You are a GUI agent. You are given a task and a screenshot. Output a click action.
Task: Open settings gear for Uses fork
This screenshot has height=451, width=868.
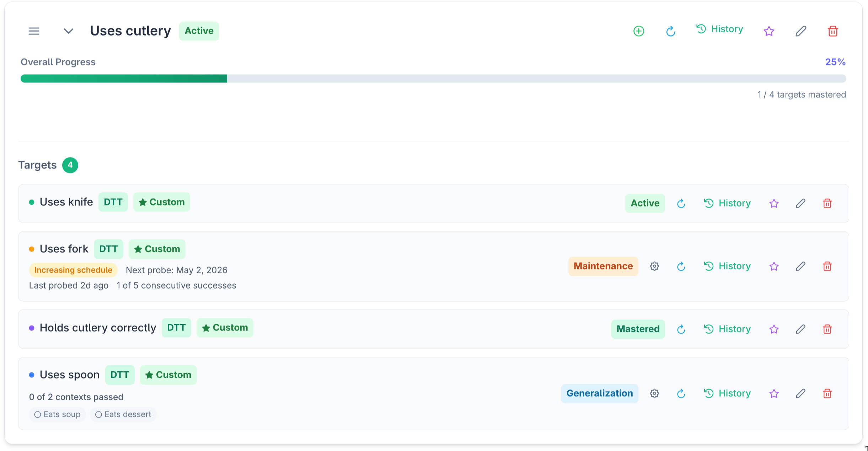point(654,266)
